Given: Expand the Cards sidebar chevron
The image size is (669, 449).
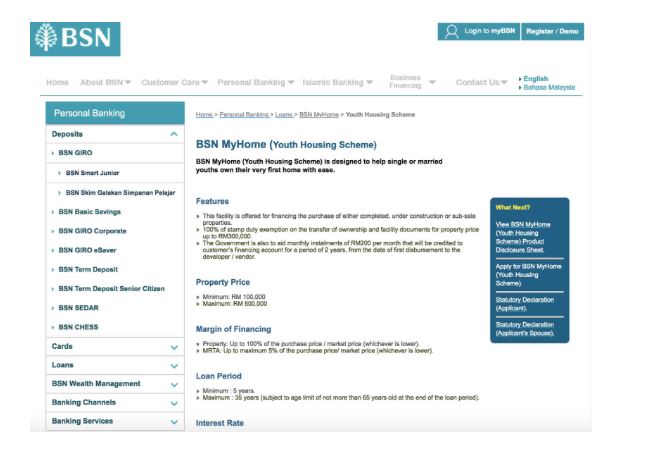Looking at the screenshot, I should 174,347.
